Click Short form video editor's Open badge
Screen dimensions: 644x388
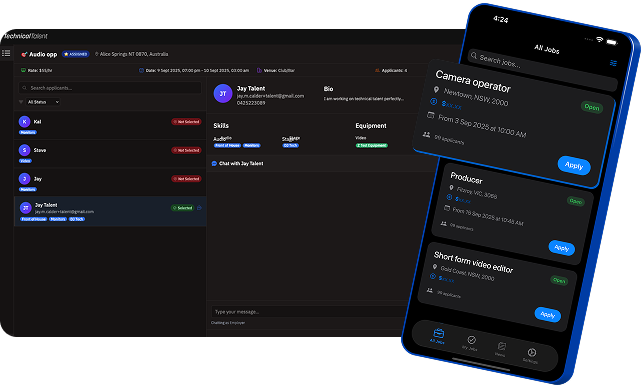(x=559, y=280)
